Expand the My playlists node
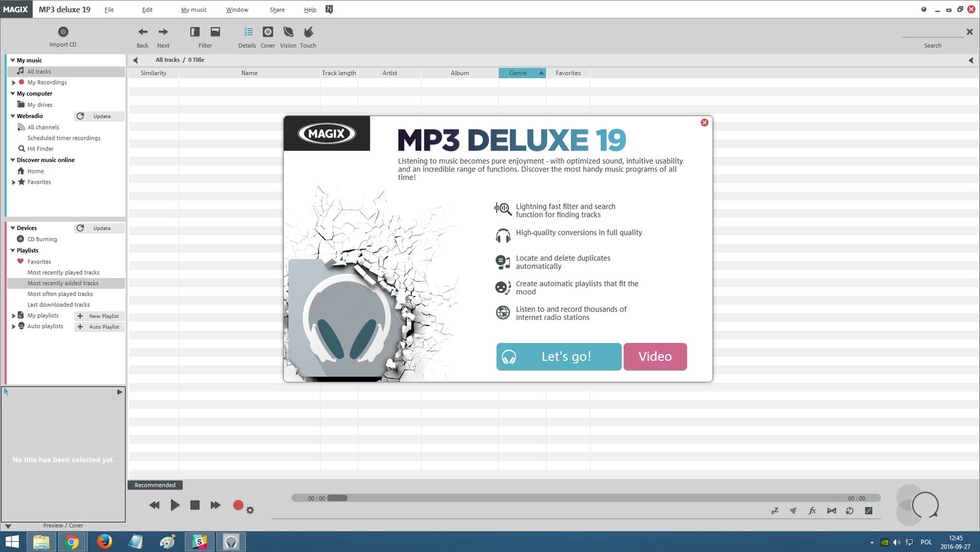The height and width of the screenshot is (552, 980). click(x=14, y=315)
